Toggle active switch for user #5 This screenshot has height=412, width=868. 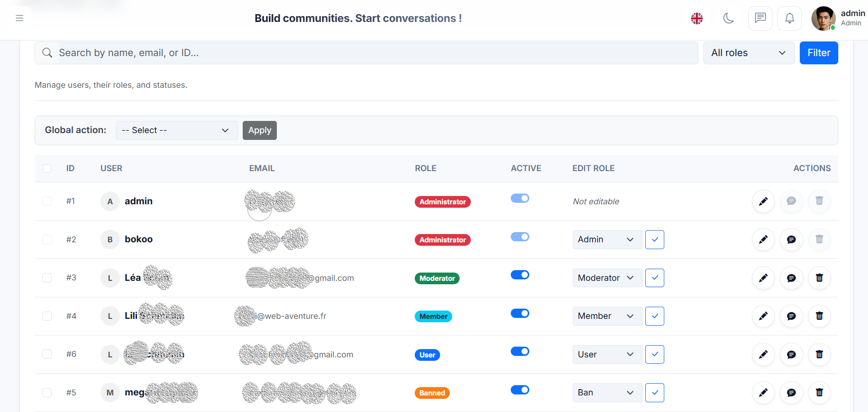tap(520, 390)
